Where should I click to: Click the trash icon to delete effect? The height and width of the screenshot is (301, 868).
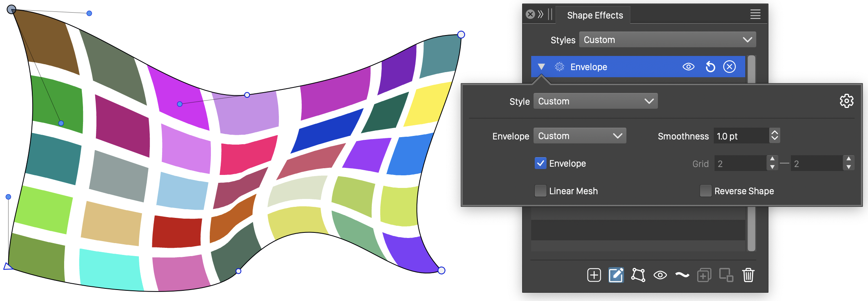[x=748, y=275]
